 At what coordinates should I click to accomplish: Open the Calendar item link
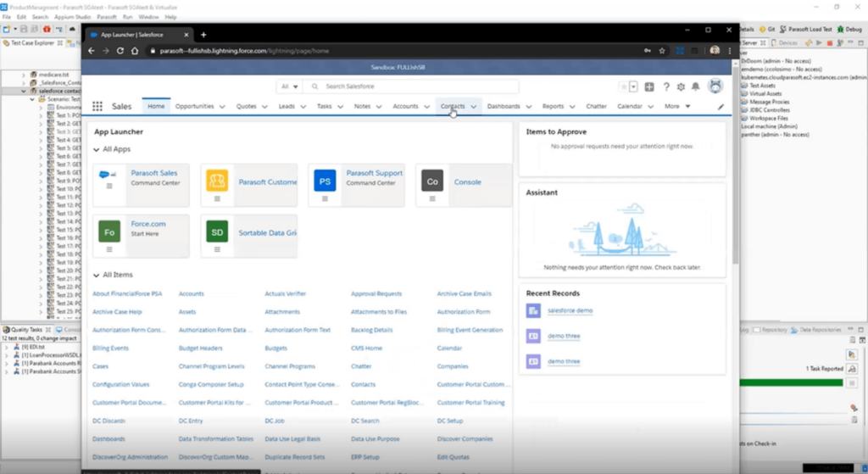[449, 349]
